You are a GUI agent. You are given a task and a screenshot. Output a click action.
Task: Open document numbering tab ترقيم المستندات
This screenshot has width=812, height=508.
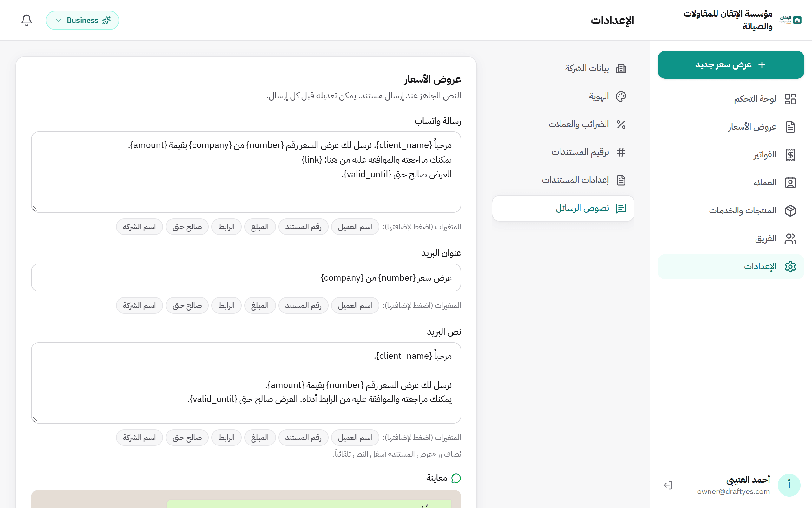[563, 152]
